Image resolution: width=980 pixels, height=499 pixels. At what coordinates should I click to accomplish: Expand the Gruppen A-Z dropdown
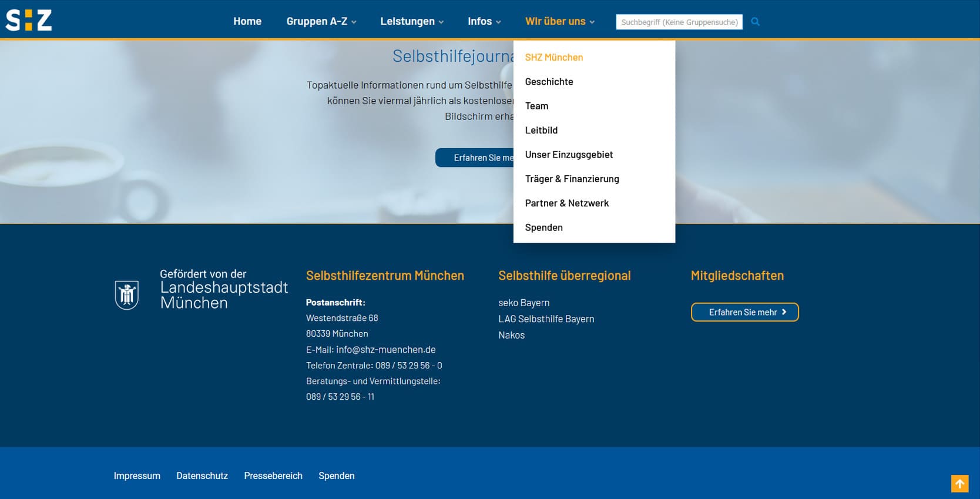click(321, 22)
